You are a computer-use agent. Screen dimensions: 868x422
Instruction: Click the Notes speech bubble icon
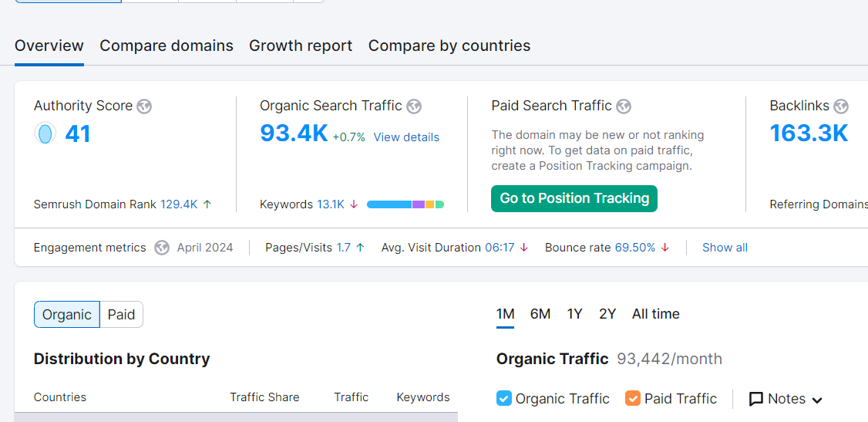pyautogui.click(x=756, y=399)
